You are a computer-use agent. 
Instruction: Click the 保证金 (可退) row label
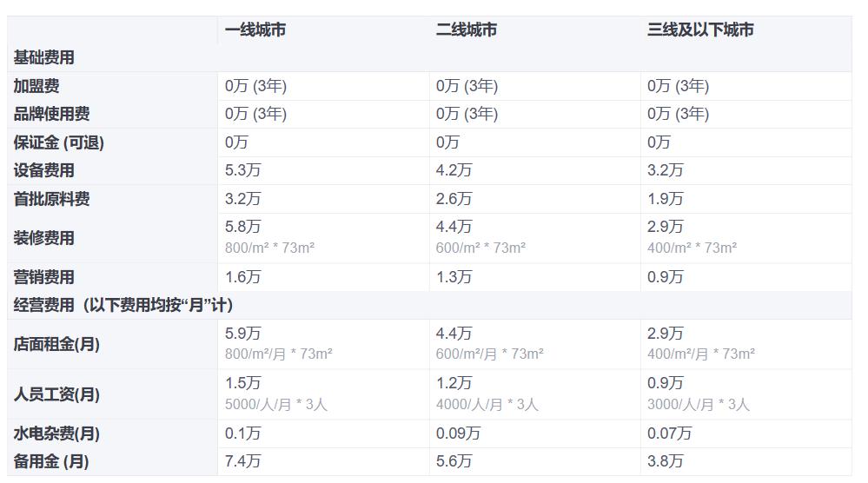point(58,142)
